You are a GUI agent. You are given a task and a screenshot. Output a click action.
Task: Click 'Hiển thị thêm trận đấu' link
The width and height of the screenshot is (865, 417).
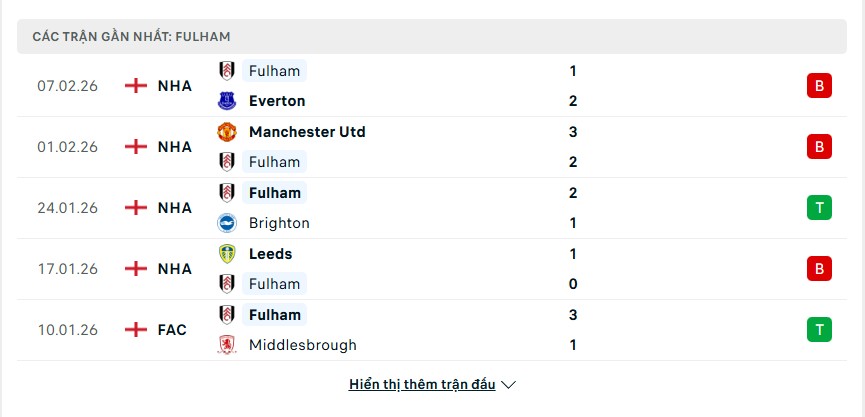click(423, 385)
